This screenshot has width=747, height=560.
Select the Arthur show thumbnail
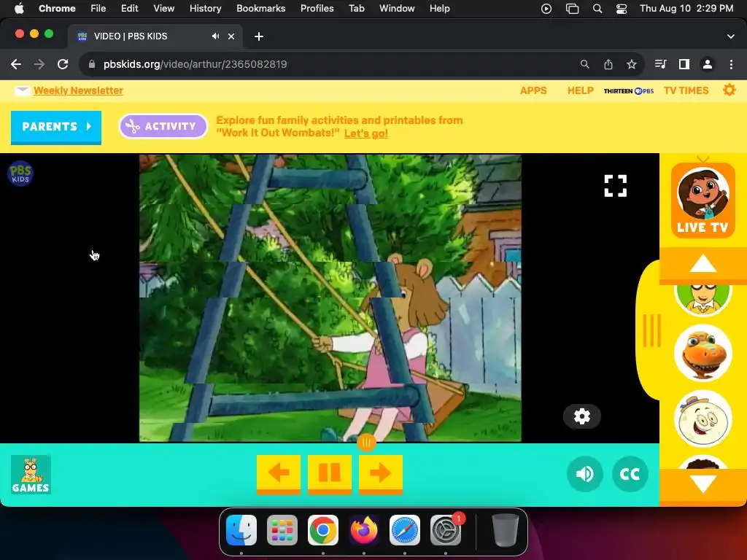click(x=703, y=298)
